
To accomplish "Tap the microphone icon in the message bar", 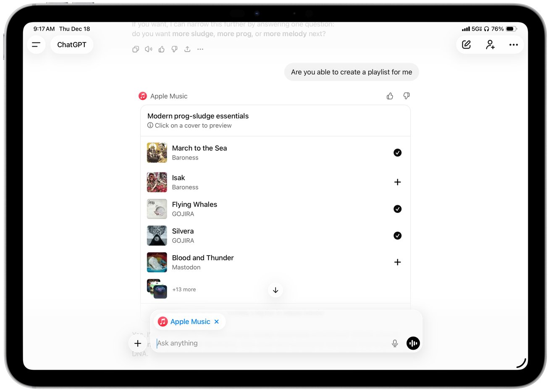I will pyautogui.click(x=395, y=343).
